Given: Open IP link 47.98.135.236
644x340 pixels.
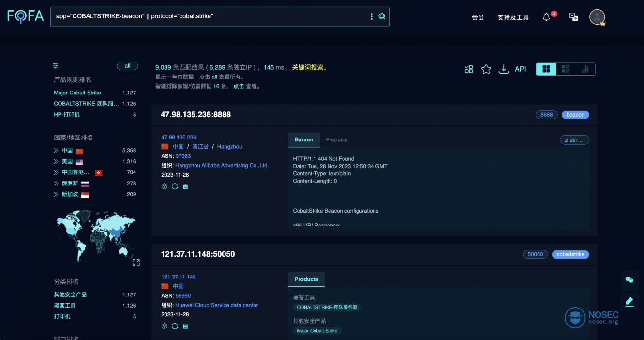Looking at the screenshot, I should tap(179, 138).
